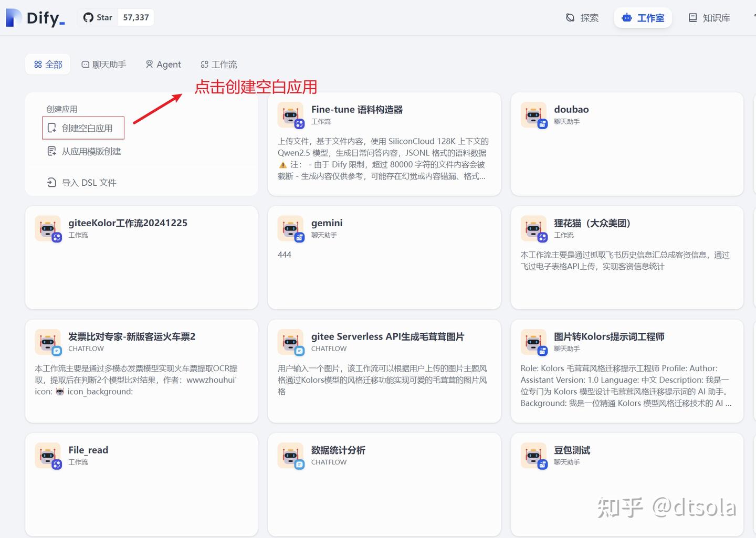Click the 探索 compass icon
The width and height of the screenshot is (756, 538).
pos(570,18)
